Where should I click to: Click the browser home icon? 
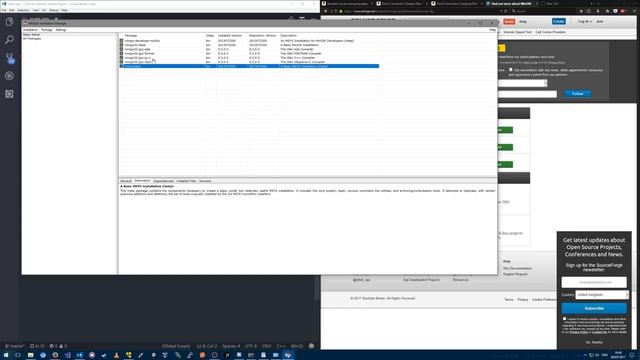[x=606, y=11]
